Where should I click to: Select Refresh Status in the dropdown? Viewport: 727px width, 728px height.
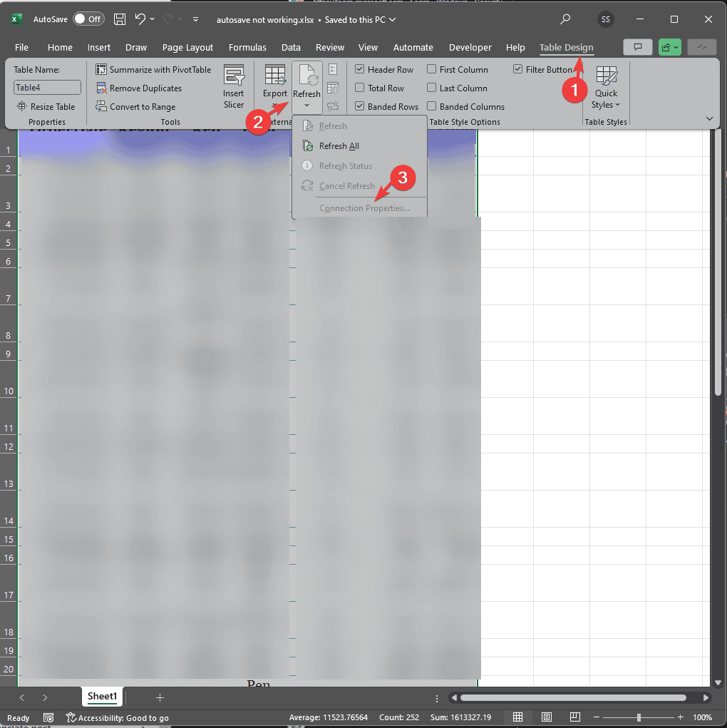pos(359,165)
